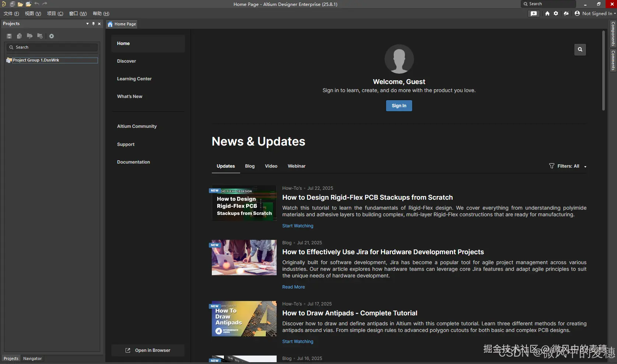
Task: Click the Project Group folder icon
Action: (9, 60)
